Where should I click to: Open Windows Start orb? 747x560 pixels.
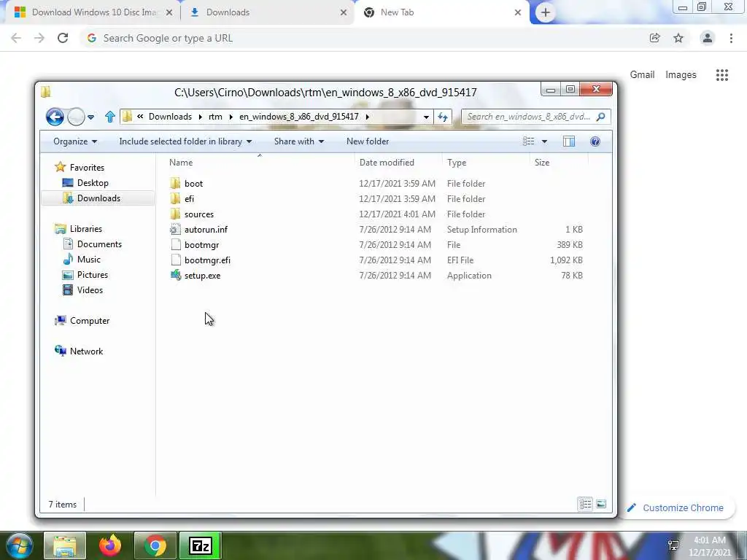click(x=19, y=545)
